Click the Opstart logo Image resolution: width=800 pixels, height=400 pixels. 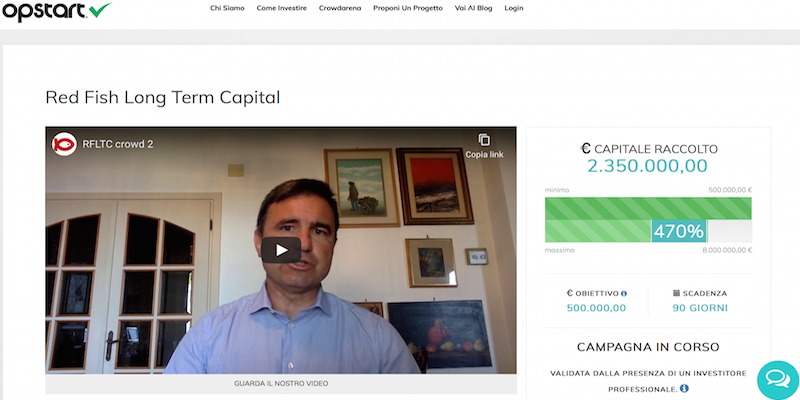coord(56,11)
